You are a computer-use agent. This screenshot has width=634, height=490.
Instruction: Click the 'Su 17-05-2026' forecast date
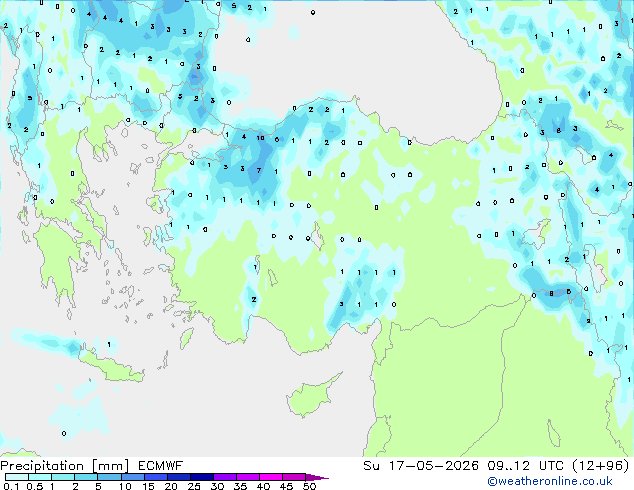point(421,466)
